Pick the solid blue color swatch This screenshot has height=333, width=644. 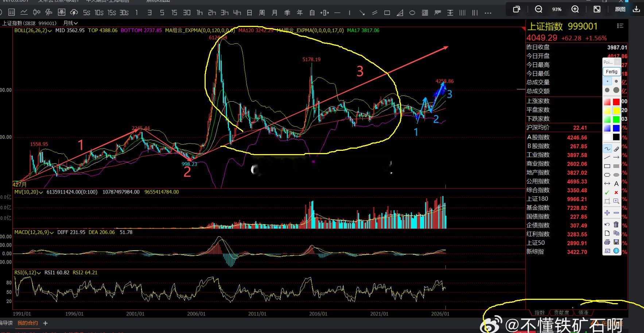pos(616,128)
